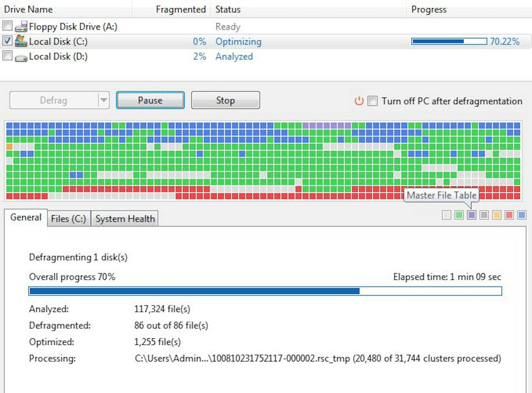Uncheck the Local Disk (C:) checkbox
The width and height of the screenshot is (532, 393).
7,40
